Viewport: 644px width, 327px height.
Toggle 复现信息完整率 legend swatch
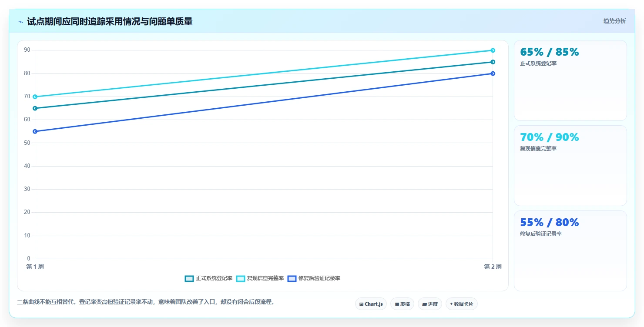(241, 278)
